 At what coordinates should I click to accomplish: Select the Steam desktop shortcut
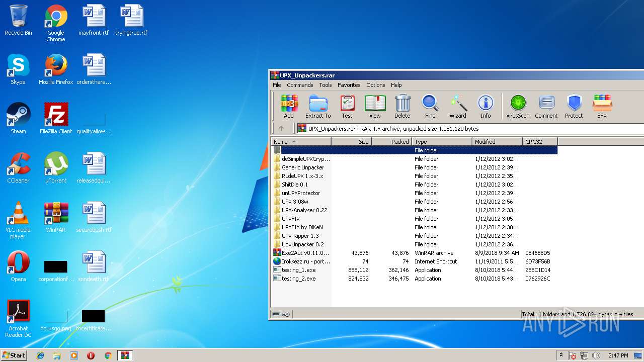(x=18, y=119)
